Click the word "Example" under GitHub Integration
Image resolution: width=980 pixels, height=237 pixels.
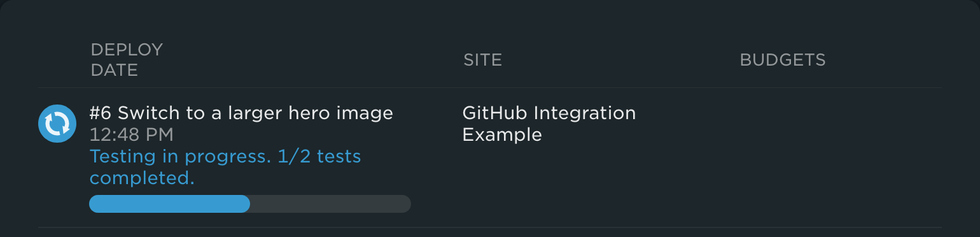[x=502, y=135]
